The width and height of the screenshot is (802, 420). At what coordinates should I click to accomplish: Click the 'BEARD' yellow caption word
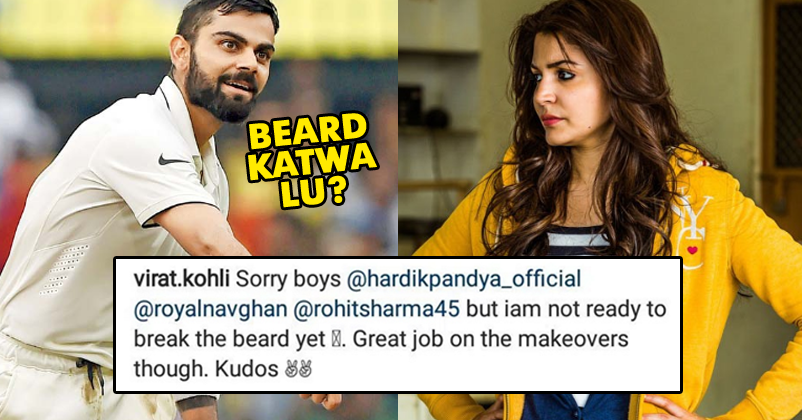tap(308, 132)
